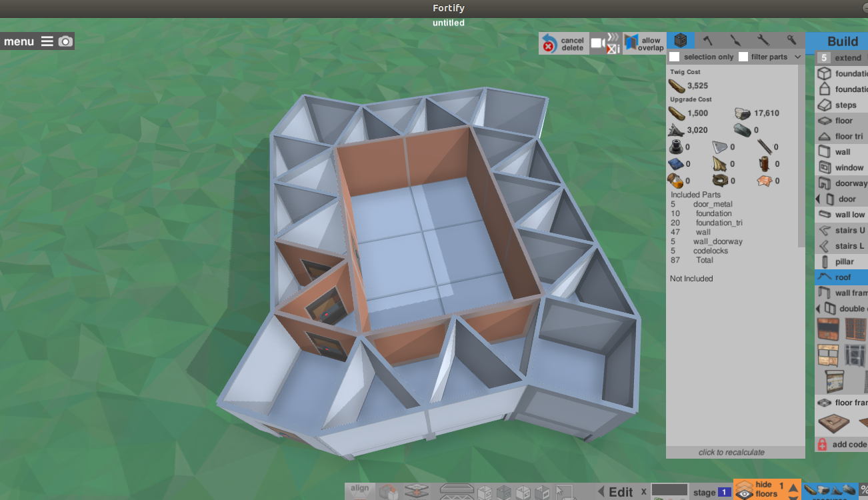The height and width of the screenshot is (500, 868).
Task: Expand the door category arrow
Action: click(818, 199)
